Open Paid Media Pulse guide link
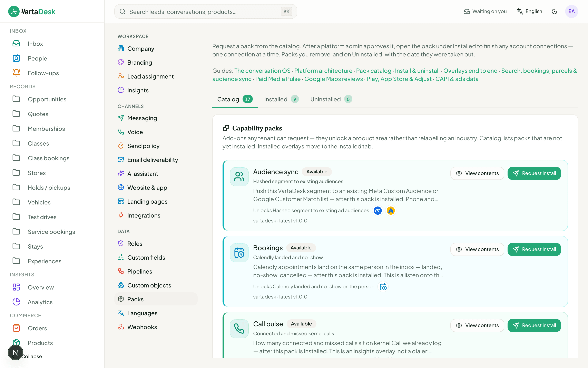Viewport: 588px width, 368px height. 278,79
